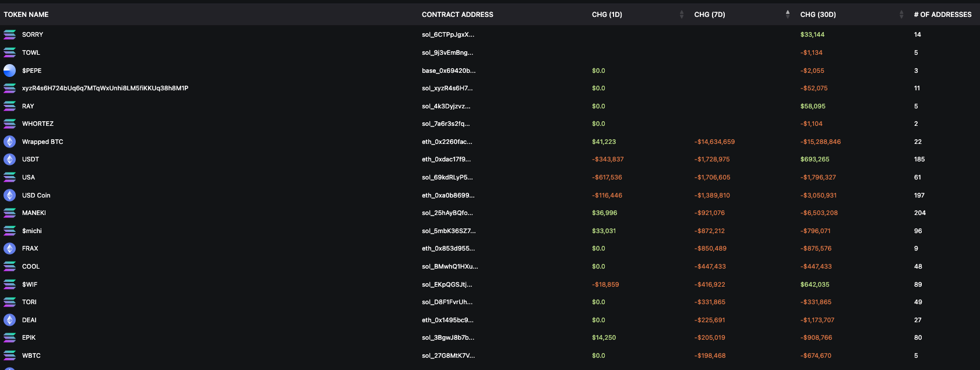980x370 pixels.
Task: Click the Solana icon beside USA
Action: pos(10,177)
